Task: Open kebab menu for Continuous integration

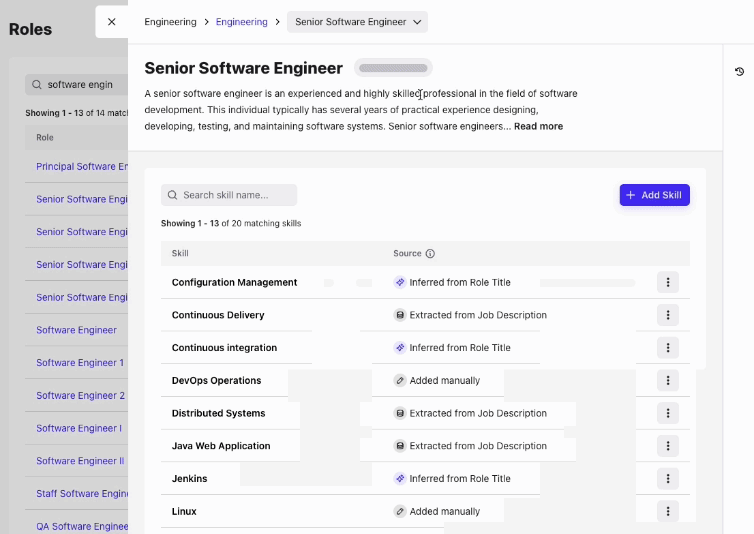Action: tap(668, 348)
